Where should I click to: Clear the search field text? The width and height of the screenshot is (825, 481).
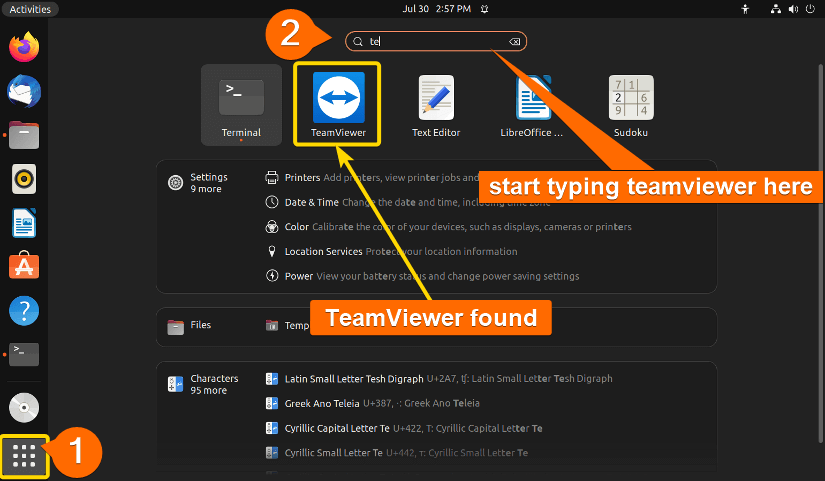tap(515, 42)
